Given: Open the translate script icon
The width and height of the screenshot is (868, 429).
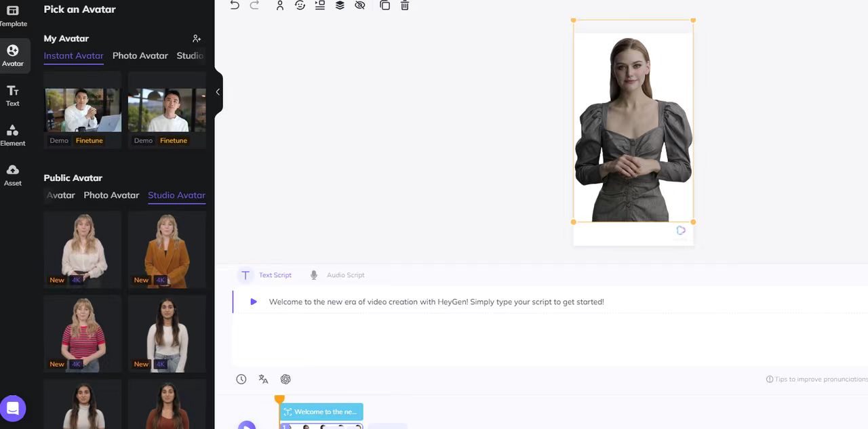Looking at the screenshot, I should 263,380.
